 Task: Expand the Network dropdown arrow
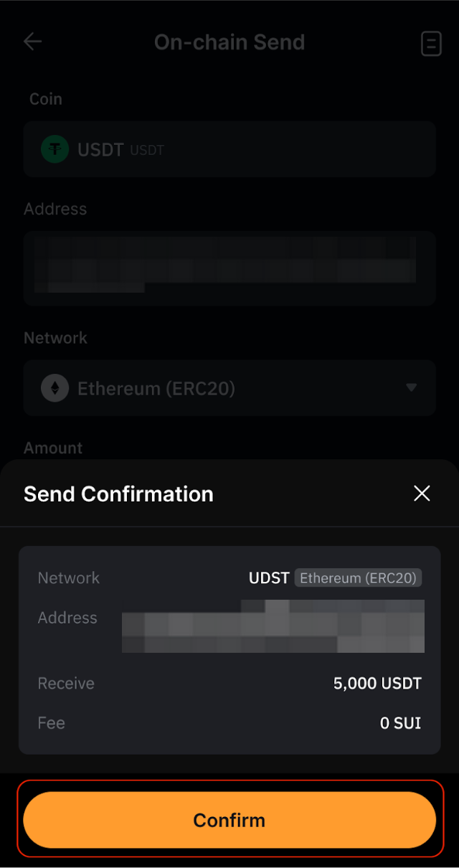click(x=411, y=388)
